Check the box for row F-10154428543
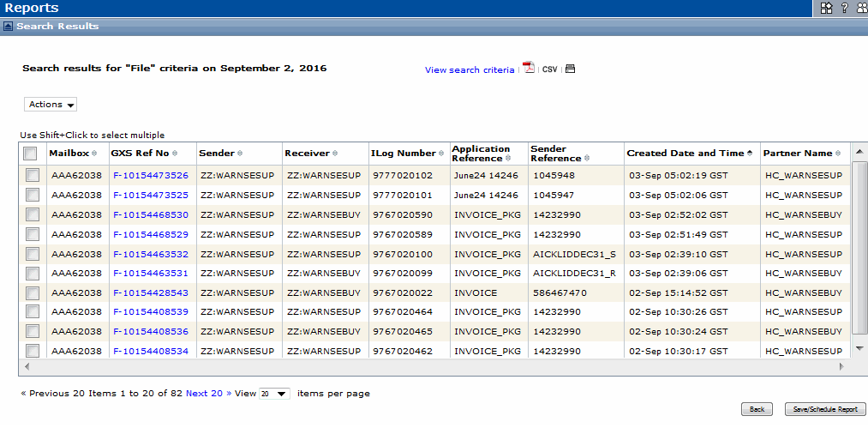This screenshot has width=868, height=428. tap(33, 292)
